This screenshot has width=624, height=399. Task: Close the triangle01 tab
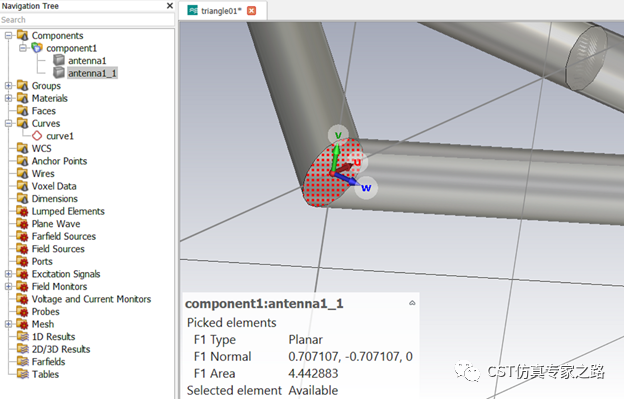point(252,11)
